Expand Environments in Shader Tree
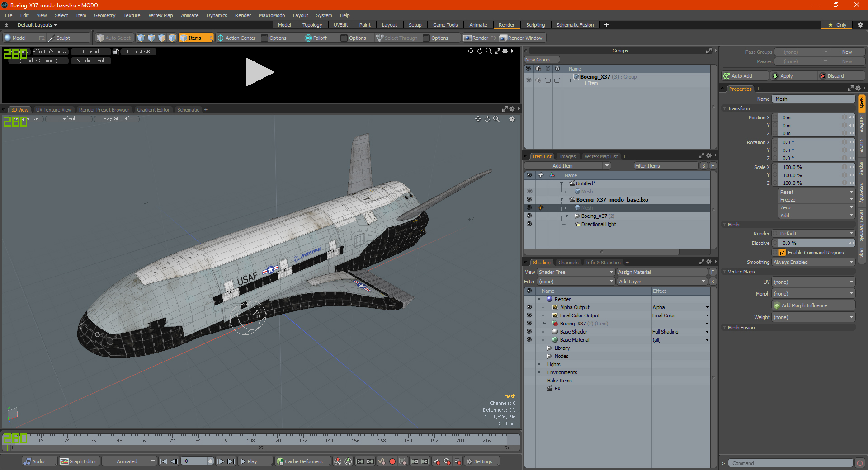 pos(539,372)
